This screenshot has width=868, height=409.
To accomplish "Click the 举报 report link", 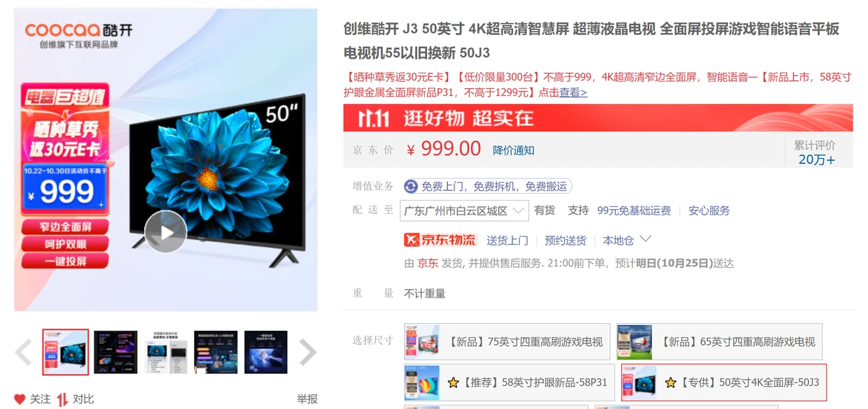I will tap(307, 399).
